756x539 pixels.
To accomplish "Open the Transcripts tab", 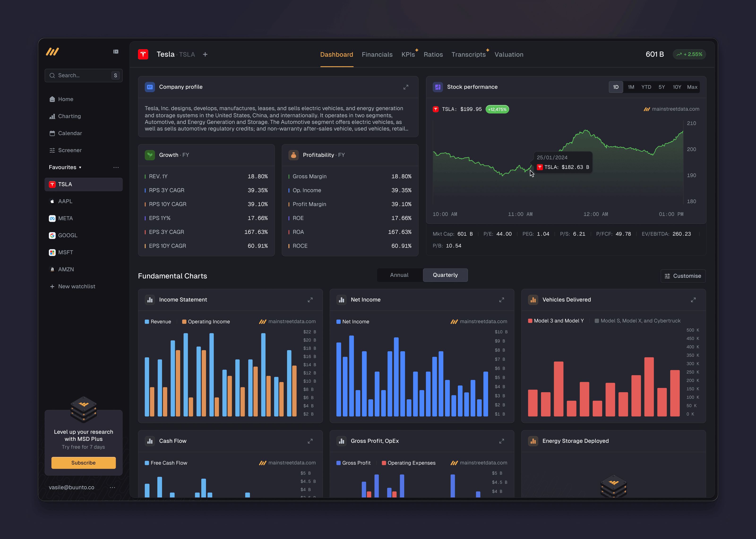I will 468,54.
